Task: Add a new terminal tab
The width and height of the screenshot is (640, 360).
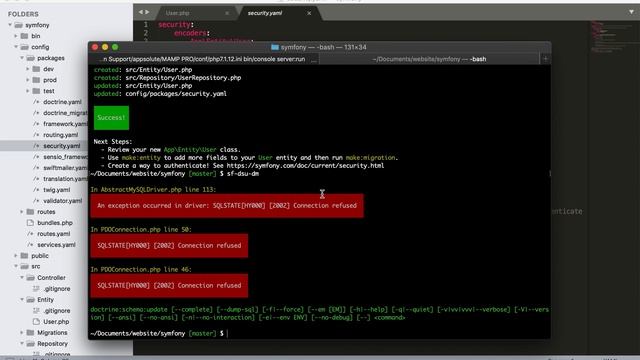Action: [545, 59]
